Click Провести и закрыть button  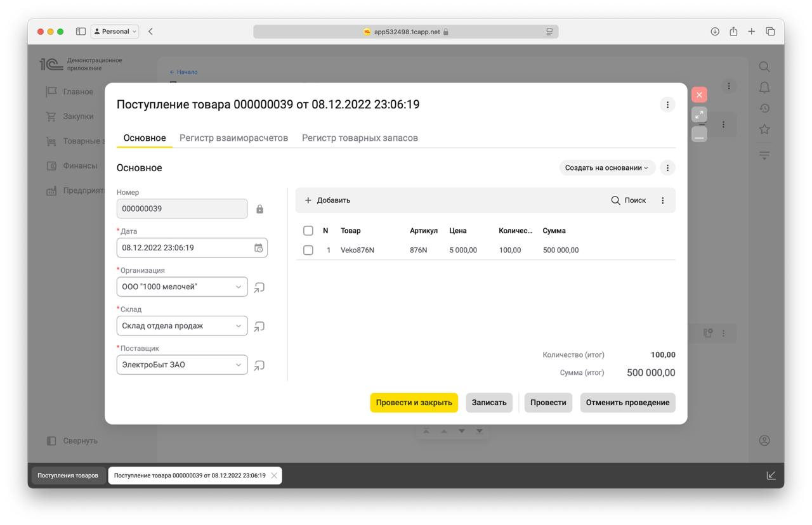click(414, 403)
